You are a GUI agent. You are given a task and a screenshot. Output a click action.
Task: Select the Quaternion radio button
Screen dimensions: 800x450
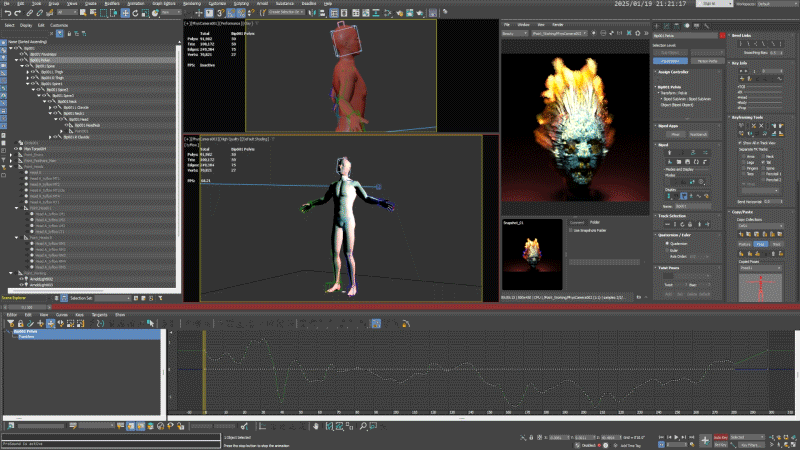(x=668, y=244)
